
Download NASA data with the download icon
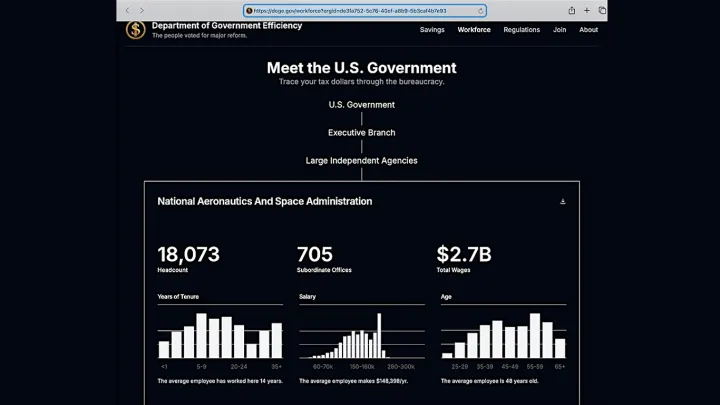(562, 202)
